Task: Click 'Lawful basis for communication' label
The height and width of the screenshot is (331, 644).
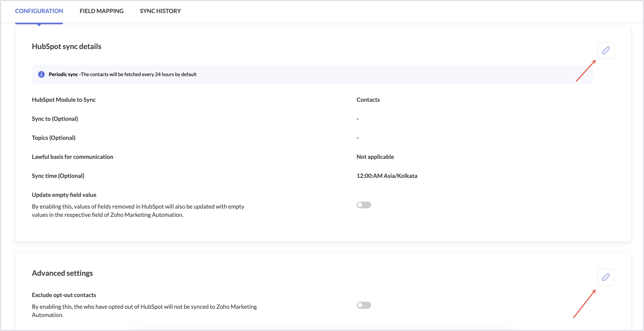Action: [x=72, y=157]
